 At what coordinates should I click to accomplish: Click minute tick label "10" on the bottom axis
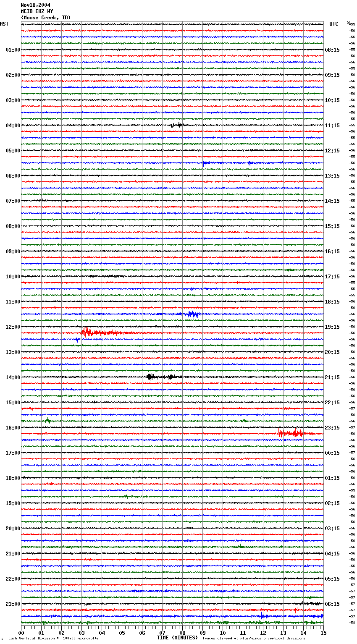pyautogui.click(x=223, y=633)
